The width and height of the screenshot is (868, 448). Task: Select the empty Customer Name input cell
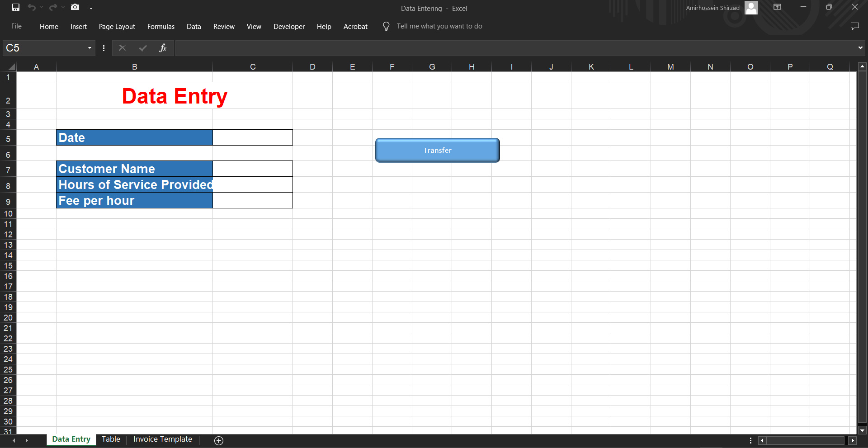pos(253,169)
